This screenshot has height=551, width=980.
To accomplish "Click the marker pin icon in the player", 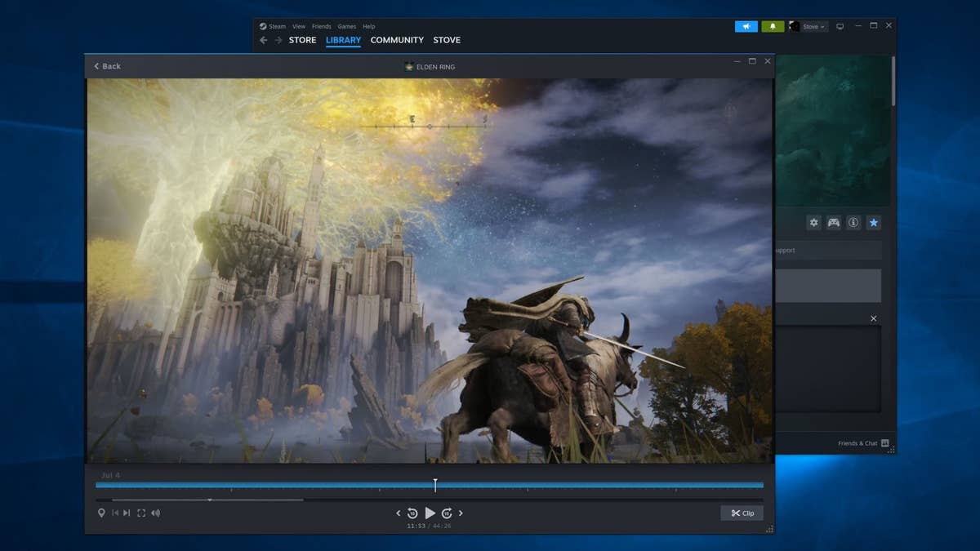I will point(101,513).
